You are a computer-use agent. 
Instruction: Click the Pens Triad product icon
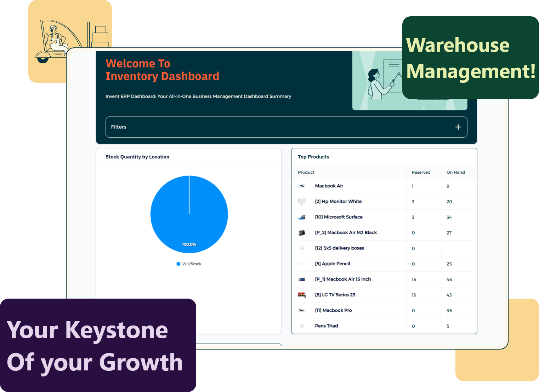pos(302,326)
